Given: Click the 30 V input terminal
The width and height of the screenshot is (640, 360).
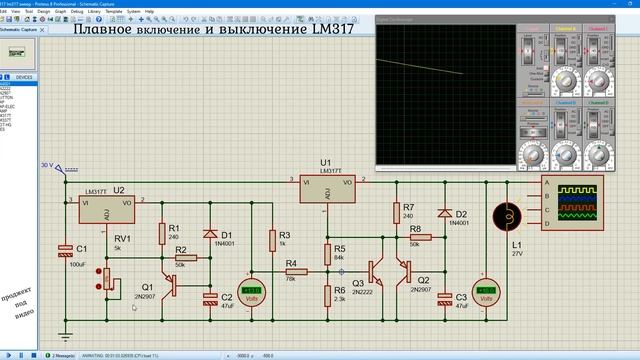Looking at the screenshot, I should click(x=60, y=168).
